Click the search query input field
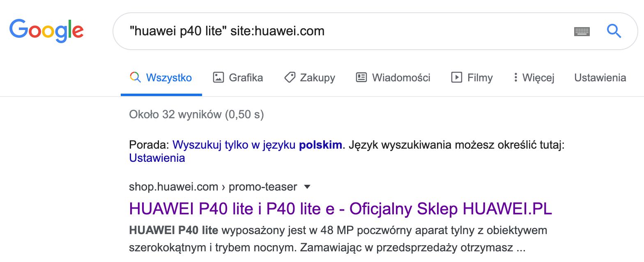 coord(287,31)
